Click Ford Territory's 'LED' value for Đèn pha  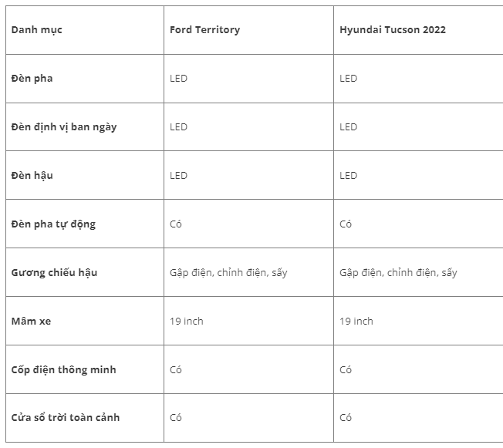178,79
